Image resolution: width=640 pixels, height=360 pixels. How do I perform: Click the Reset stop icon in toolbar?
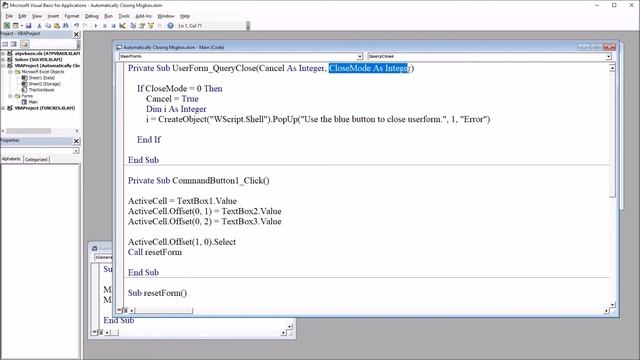point(113,26)
